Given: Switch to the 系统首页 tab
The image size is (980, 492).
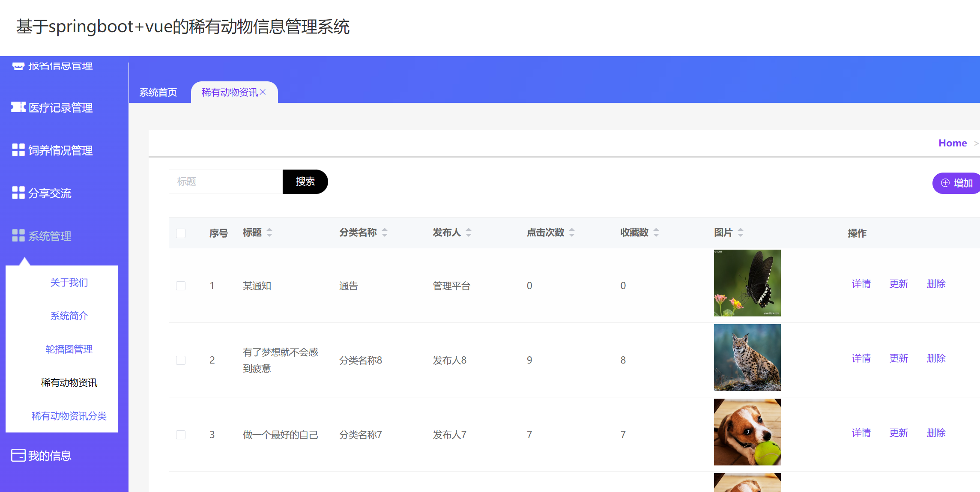Looking at the screenshot, I should [x=158, y=92].
